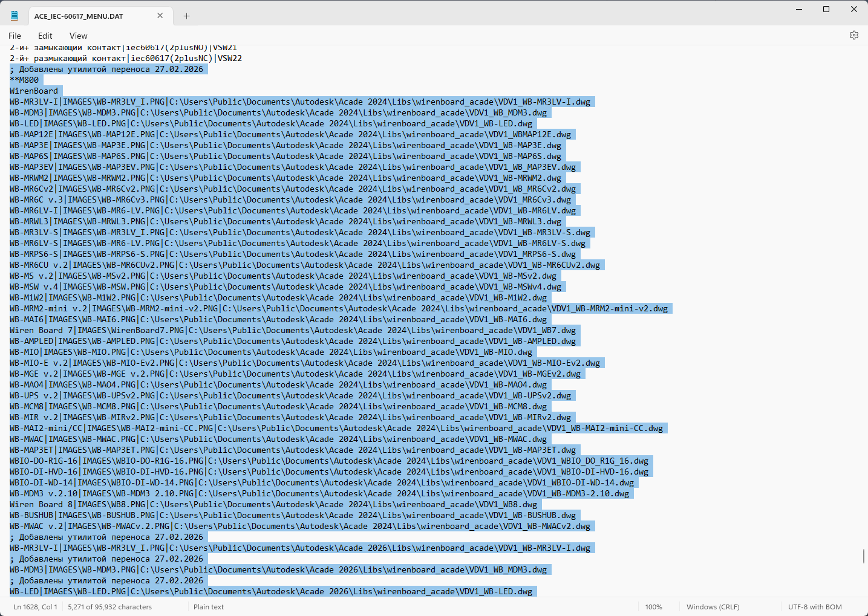Open Notepad settings gear icon
868x616 pixels.
(x=853, y=36)
